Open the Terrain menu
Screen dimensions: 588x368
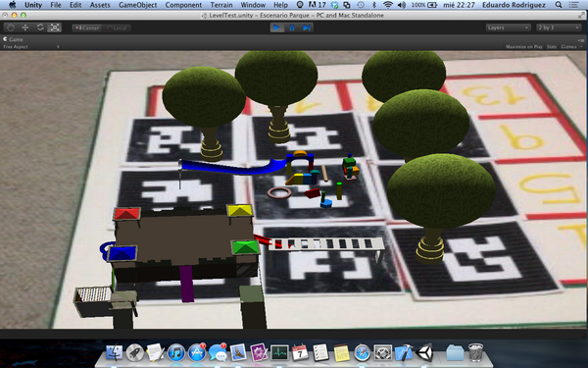point(221,5)
